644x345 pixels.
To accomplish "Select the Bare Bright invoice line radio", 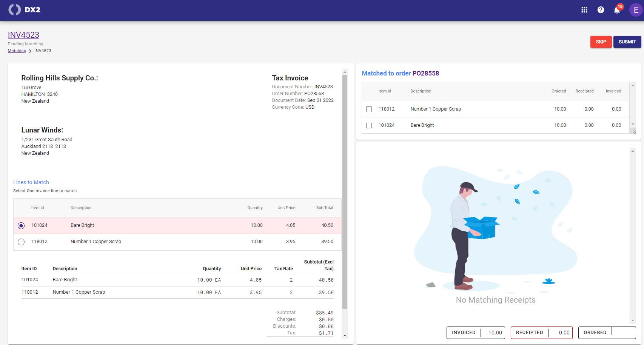I will [21, 226].
